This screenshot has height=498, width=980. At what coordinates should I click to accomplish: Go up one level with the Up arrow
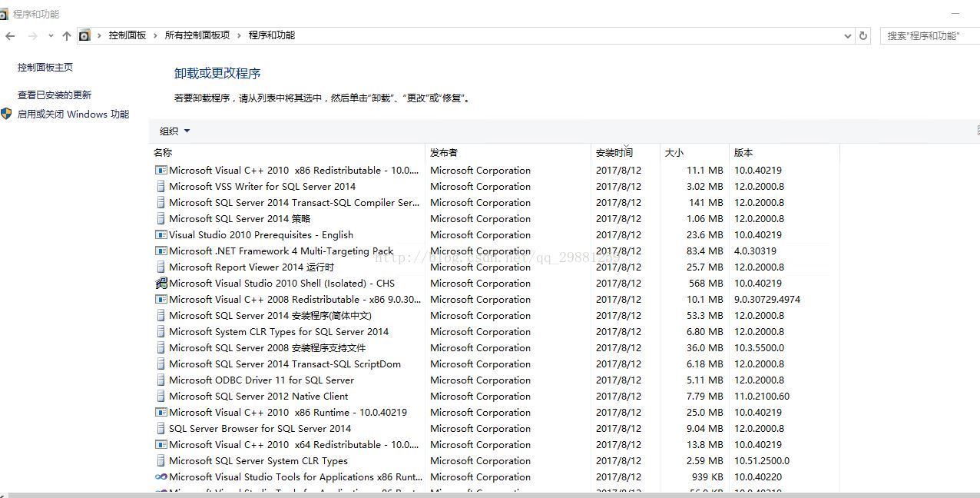[x=67, y=35]
